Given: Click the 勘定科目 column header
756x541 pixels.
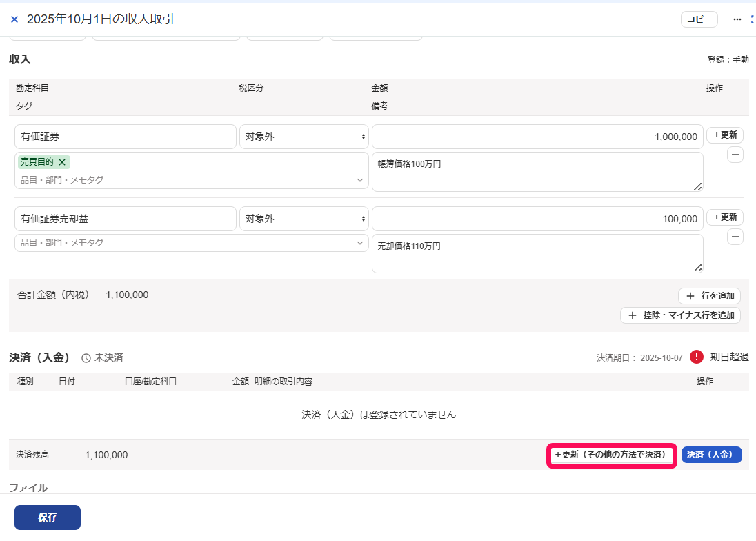Looking at the screenshot, I should pos(32,88).
